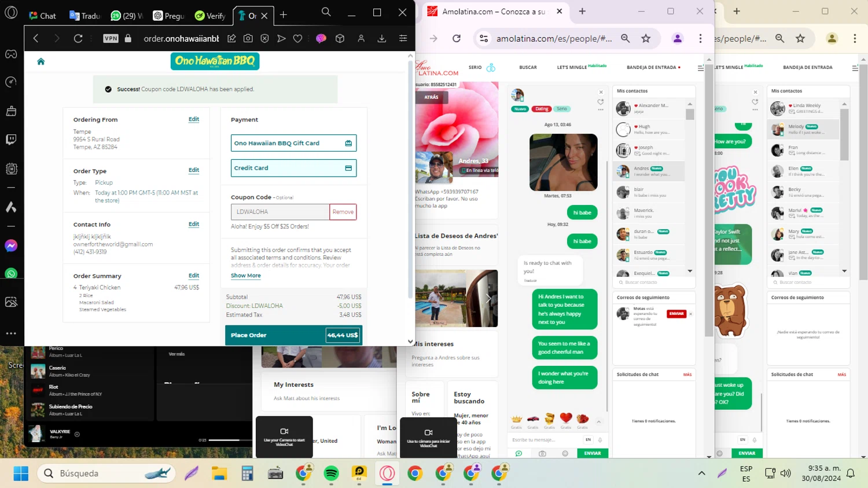Screen dimensions: 868x488
Task: Send the red heart gift in Andres chat
Action: pyautogui.click(x=566, y=419)
